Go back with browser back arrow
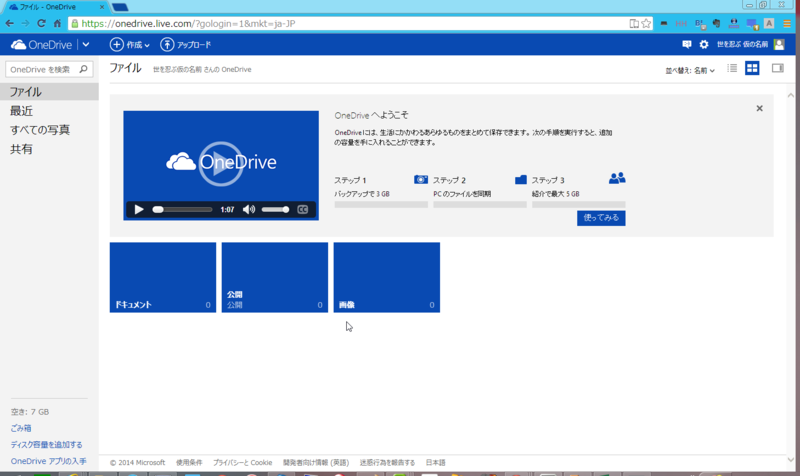 click(x=10, y=23)
